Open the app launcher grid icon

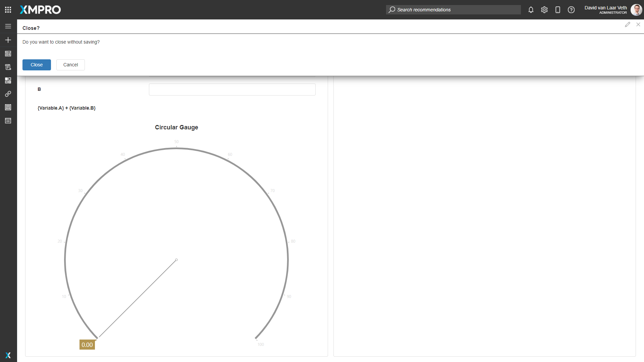pyautogui.click(x=8, y=10)
